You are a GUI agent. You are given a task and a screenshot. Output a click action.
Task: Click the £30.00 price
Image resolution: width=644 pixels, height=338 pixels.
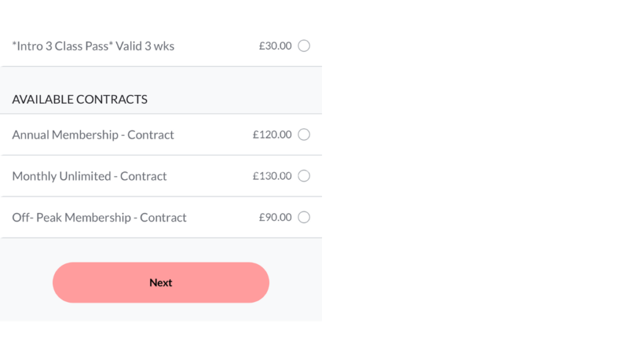[275, 46]
